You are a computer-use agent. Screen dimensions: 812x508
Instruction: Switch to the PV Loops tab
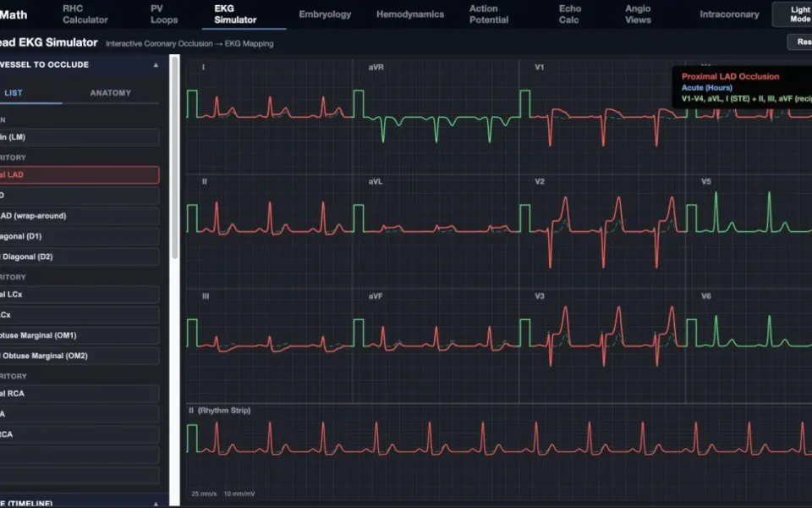click(x=163, y=14)
